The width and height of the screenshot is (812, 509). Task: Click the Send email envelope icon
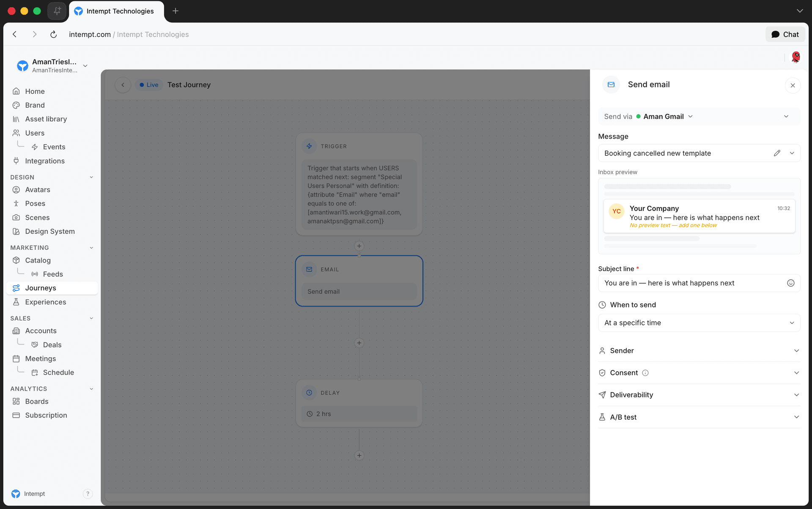coord(611,85)
